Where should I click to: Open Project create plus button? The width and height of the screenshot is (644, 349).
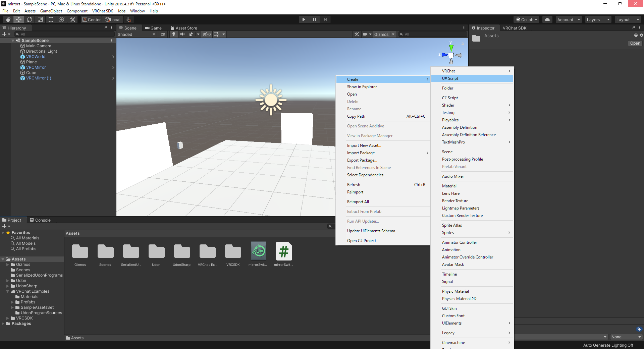click(x=6, y=226)
